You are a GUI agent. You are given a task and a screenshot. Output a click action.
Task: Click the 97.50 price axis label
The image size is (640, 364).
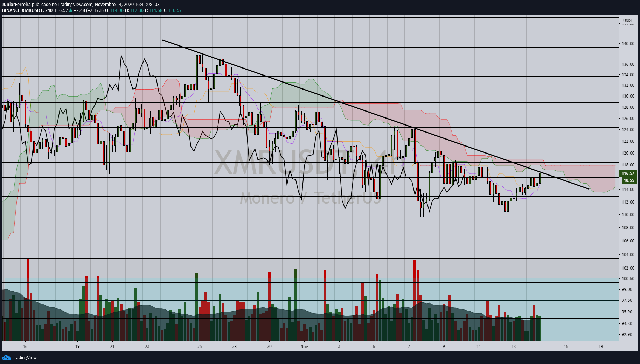click(x=627, y=300)
